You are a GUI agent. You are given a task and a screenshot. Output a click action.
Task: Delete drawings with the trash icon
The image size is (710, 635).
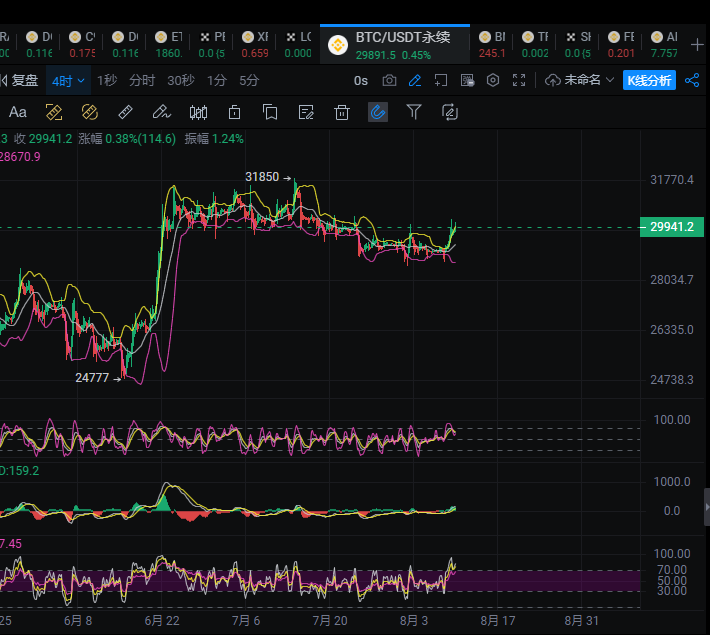[342, 112]
